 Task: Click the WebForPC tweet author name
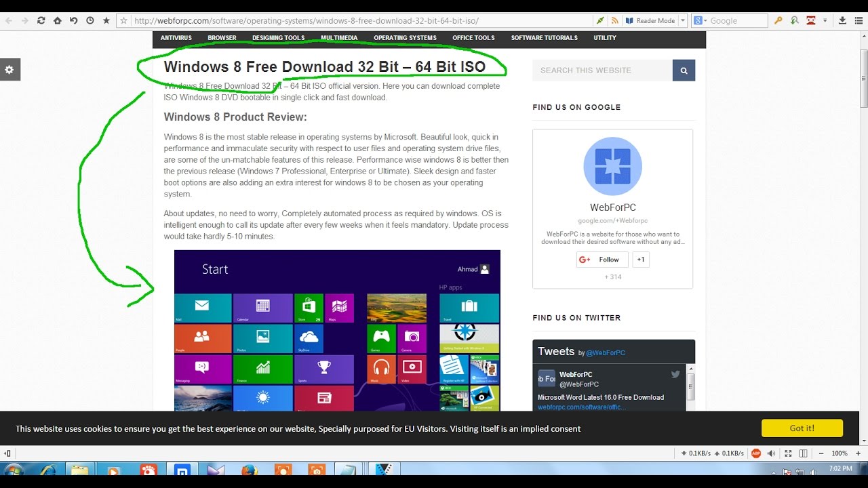pos(576,374)
